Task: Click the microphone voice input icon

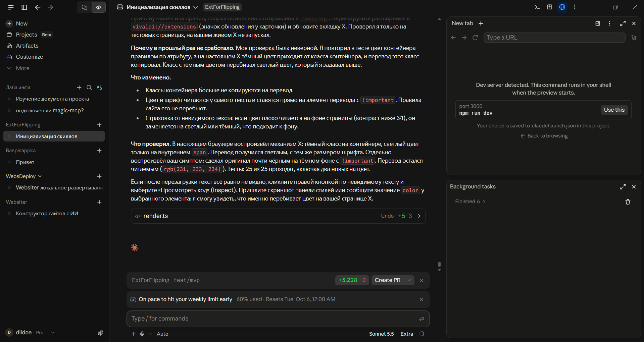Action: tap(142, 334)
